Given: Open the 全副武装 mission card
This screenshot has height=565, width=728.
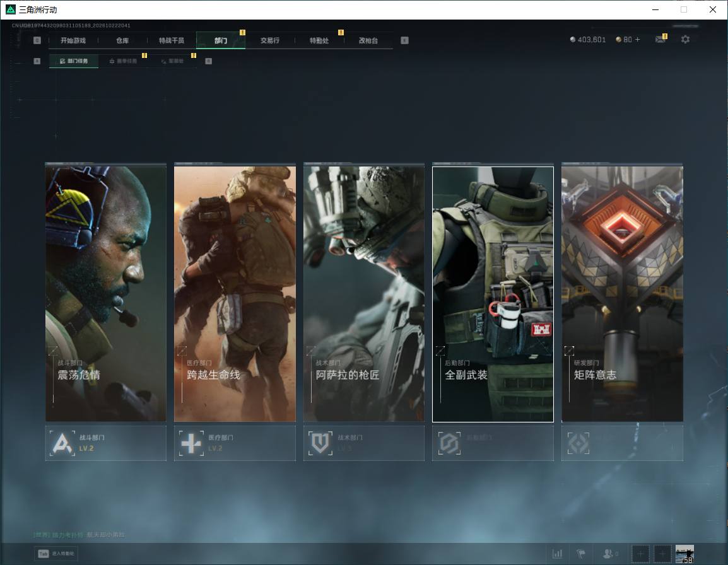Looking at the screenshot, I should point(493,294).
